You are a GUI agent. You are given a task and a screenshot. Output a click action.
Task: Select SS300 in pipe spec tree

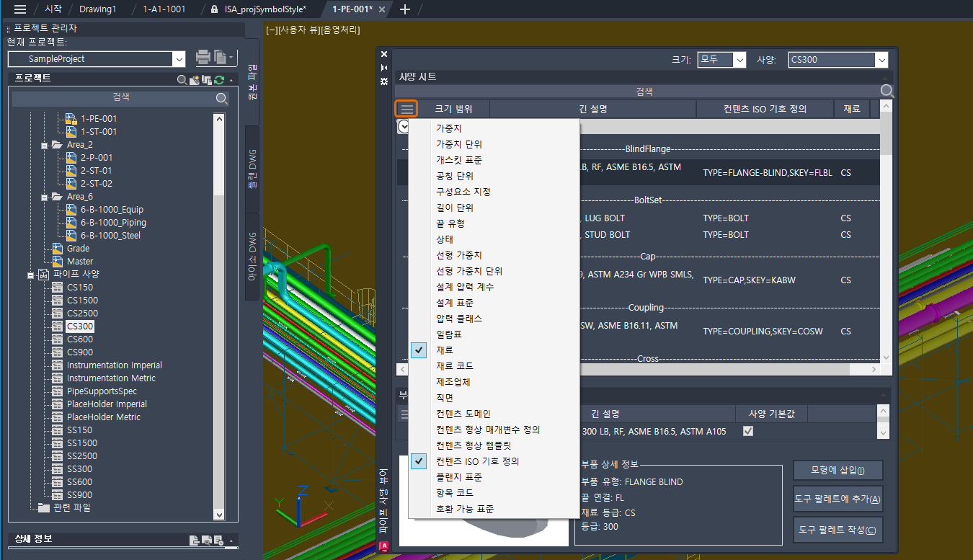point(79,469)
